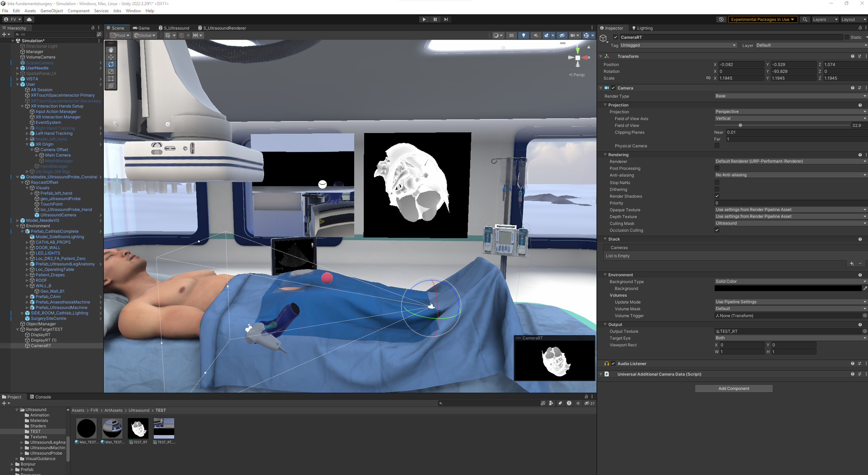Toggle scene audio mute icon
Image resolution: width=868 pixels, height=475 pixels.
[535, 35]
